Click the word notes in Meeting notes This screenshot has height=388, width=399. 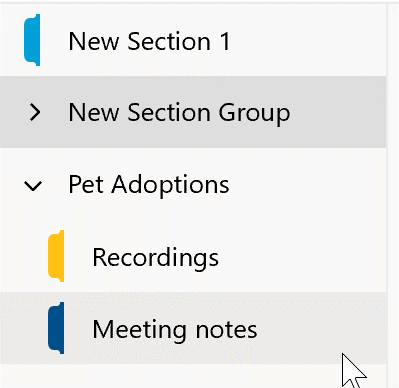click(226, 330)
